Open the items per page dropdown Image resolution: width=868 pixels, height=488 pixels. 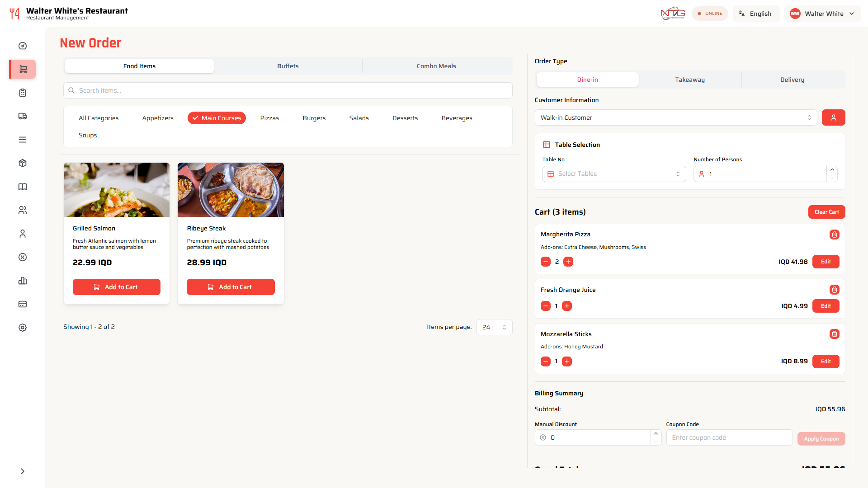click(494, 327)
